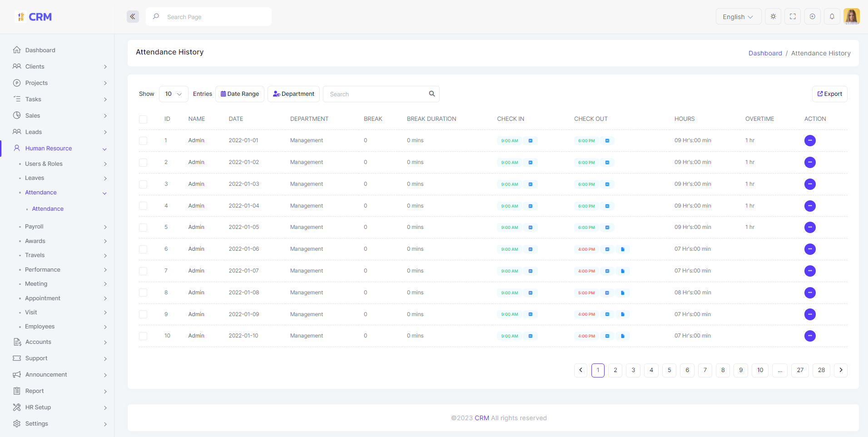
Task: Go to pagination page 5
Action: coord(669,370)
